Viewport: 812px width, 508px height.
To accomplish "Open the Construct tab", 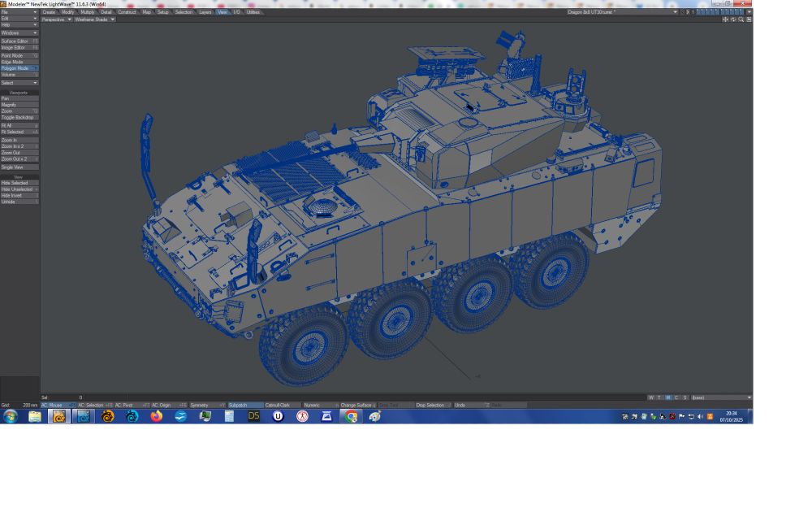I will coord(127,12).
